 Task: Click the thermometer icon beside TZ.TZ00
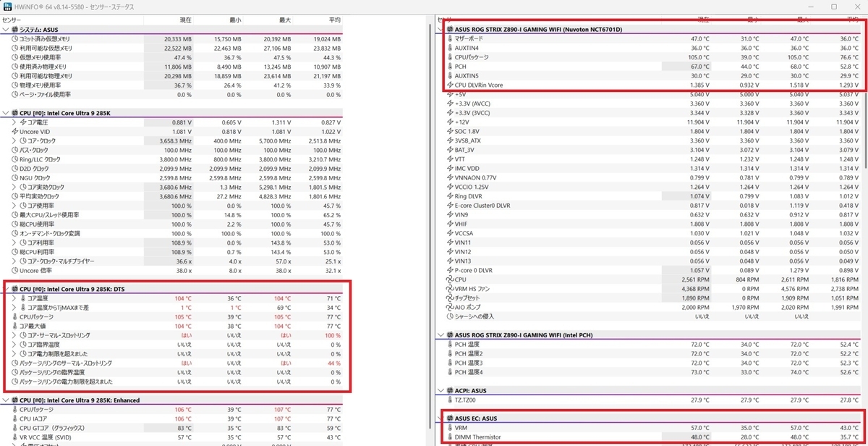point(450,400)
